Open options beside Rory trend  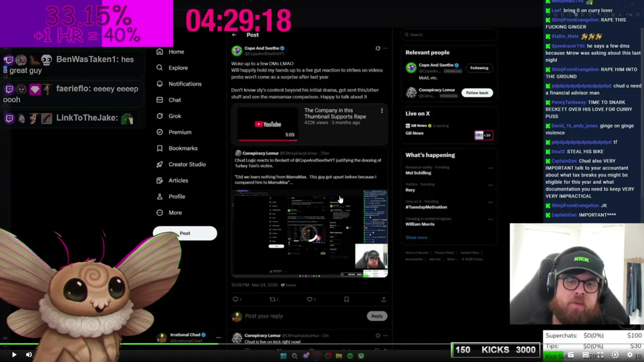[x=491, y=185]
